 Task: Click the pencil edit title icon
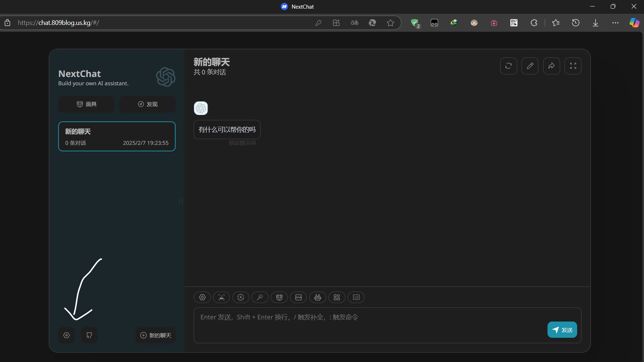(x=530, y=66)
